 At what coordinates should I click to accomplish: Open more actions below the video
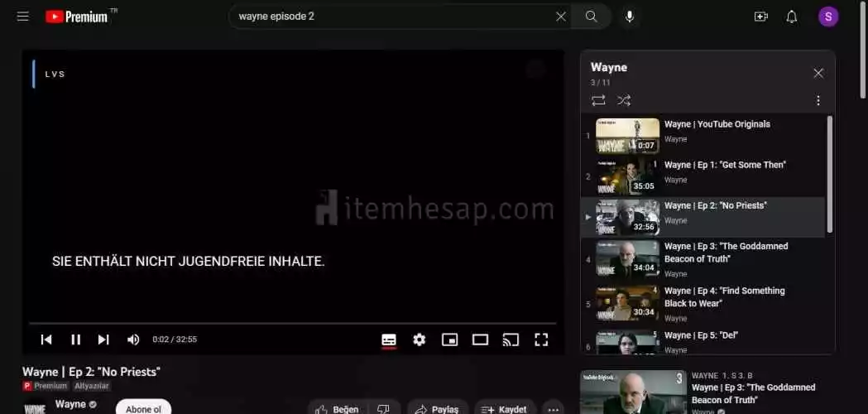click(553, 409)
